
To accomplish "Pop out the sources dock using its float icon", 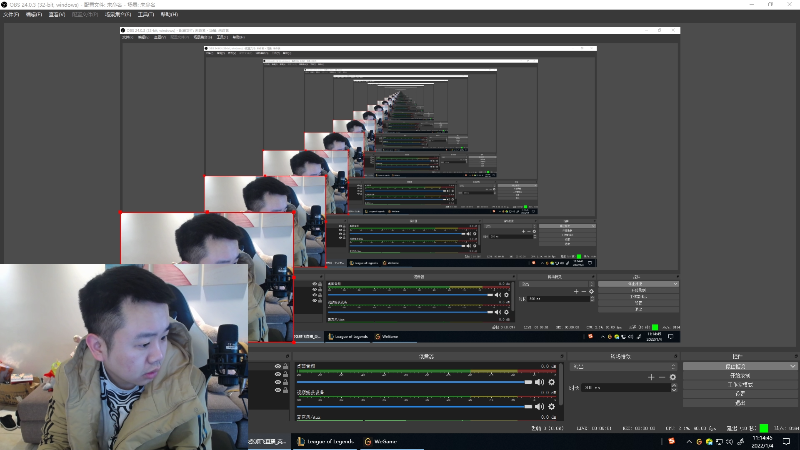I will [287, 356].
